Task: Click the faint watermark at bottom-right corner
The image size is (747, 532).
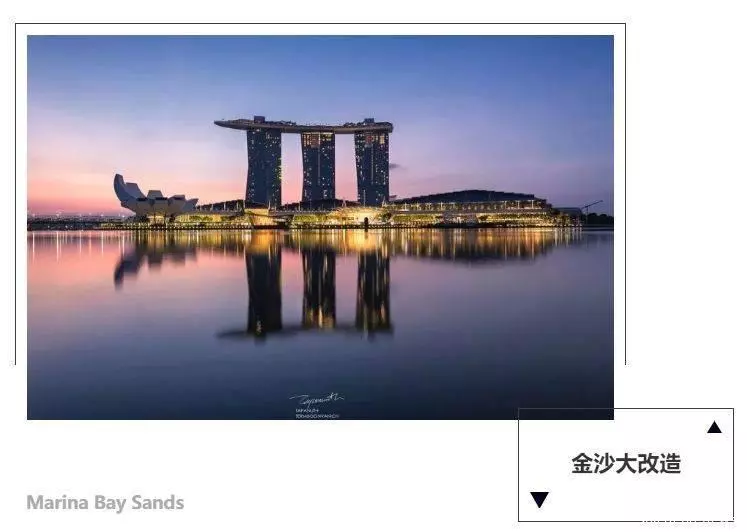Action: (x=688, y=524)
